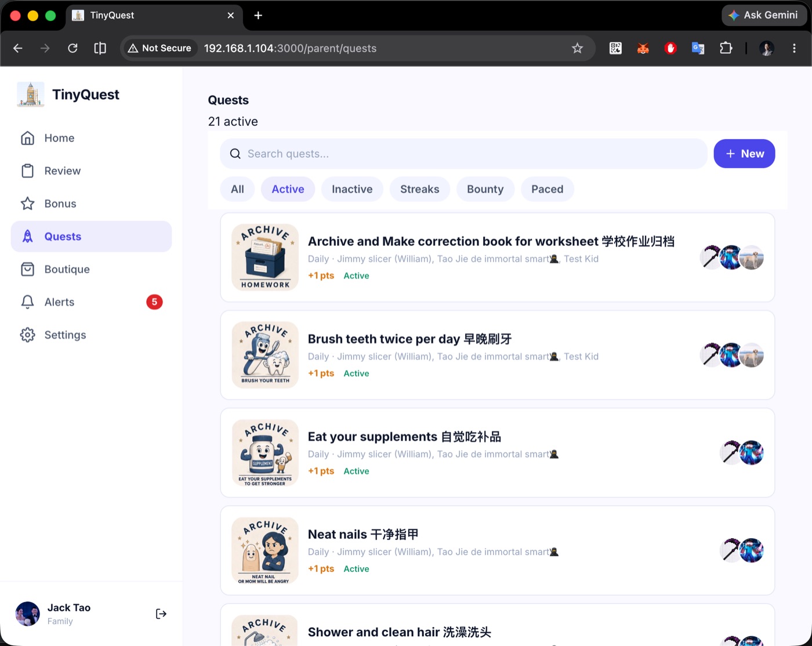Click the 21 active count text
The width and height of the screenshot is (812, 646).
pyautogui.click(x=233, y=121)
